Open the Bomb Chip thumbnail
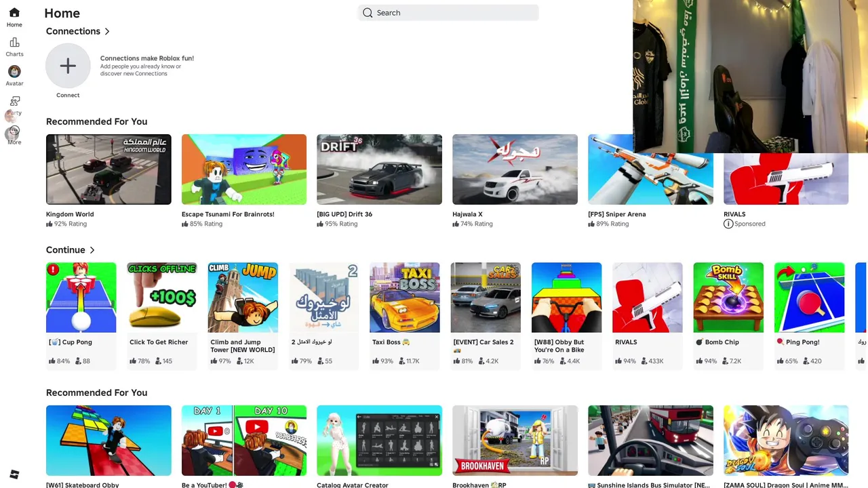This screenshot has width=868, height=488. pyautogui.click(x=728, y=298)
